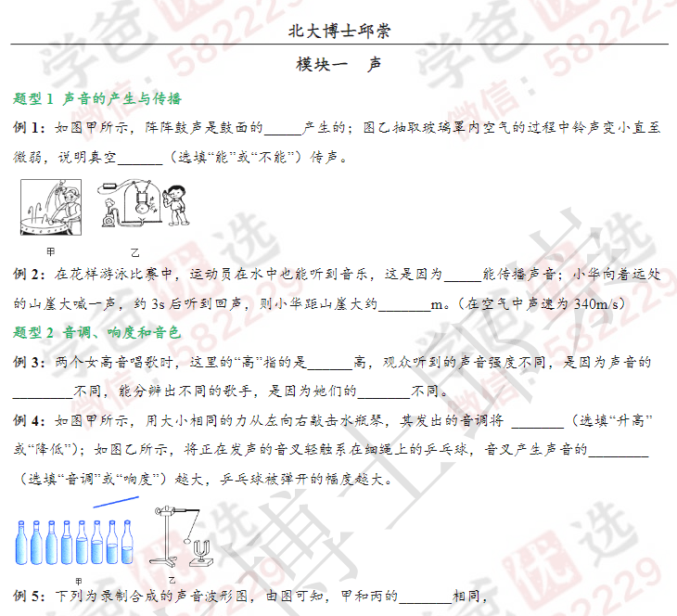677x616 pixels.
Task: Click the blank after 说明真空
Action: [140, 158]
